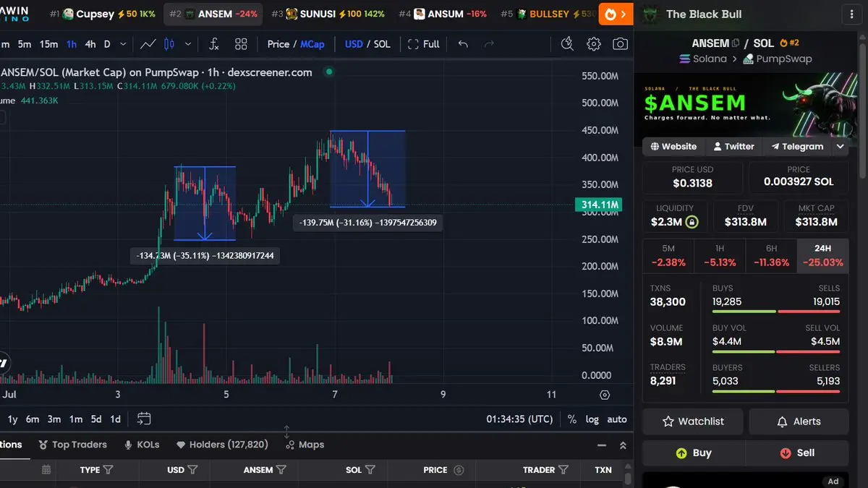Minimize the transactions panel with dash icon
868x488 pixels.
click(x=602, y=445)
